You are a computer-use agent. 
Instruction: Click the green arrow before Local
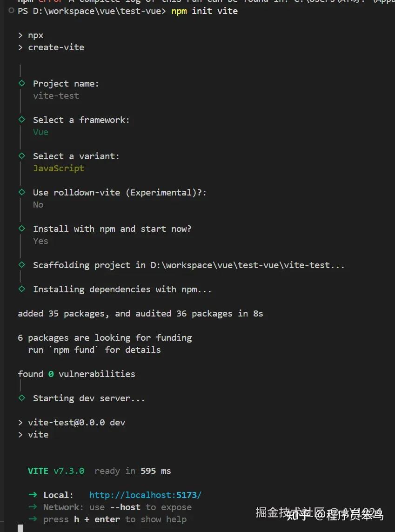coord(33,495)
